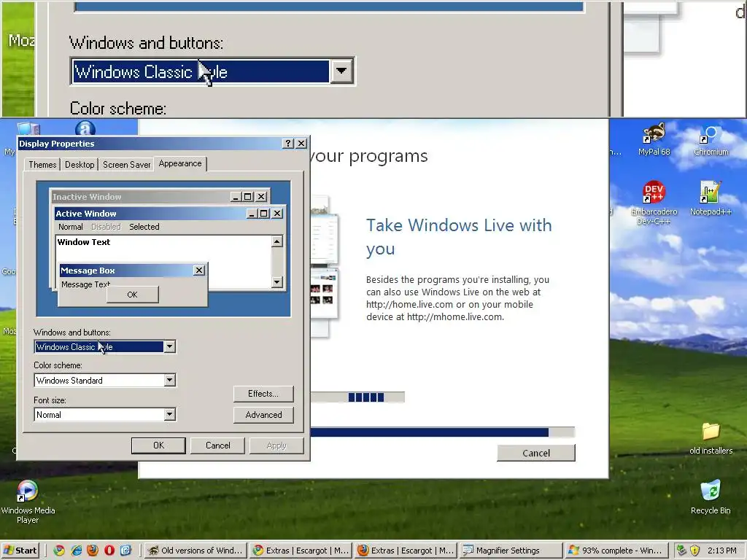This screenshot has width=747, height=560.
Task: Select the Recycle Bin icon
Action: pos(711,497)
